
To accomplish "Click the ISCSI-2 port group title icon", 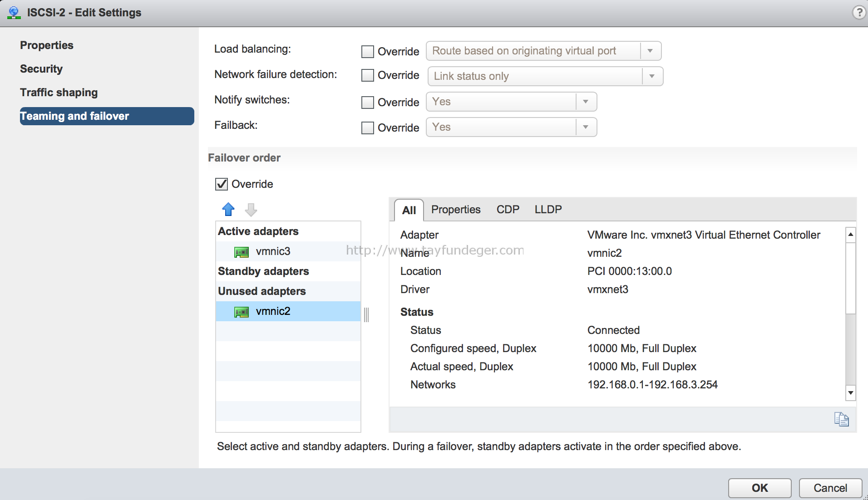I will [x=14, y=12].
